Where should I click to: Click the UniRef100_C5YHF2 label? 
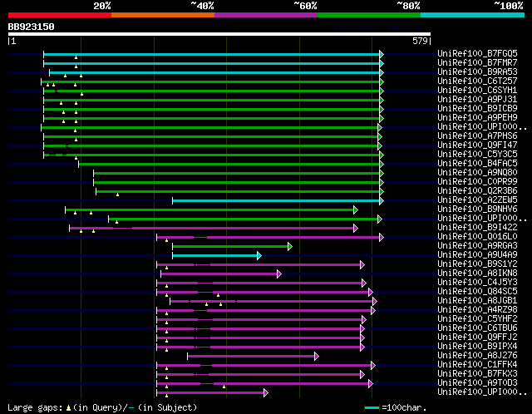477,319
